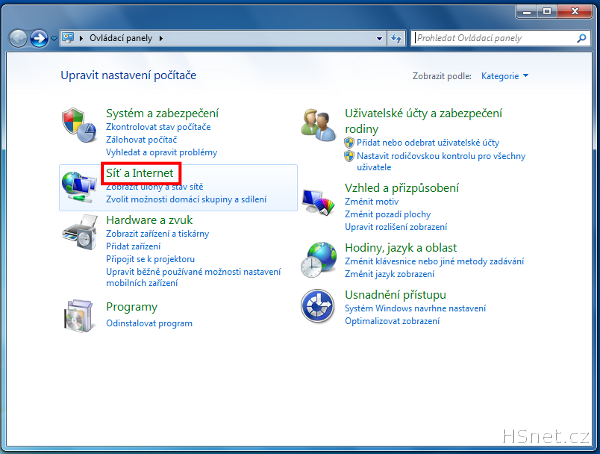Image resolution: width=600 pixels, height=454 pixels.
Task: Click the search magnifier icon
Action: point(582,38)
